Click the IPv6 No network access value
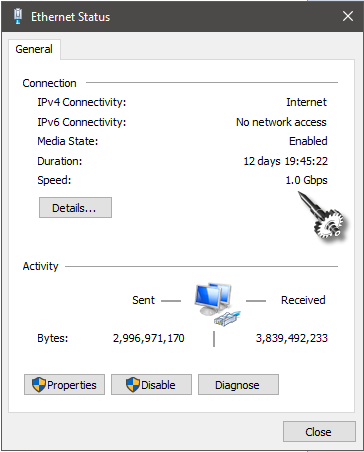Image resolution: width=364 pixels, height=452 pixels. click(281, 122)
